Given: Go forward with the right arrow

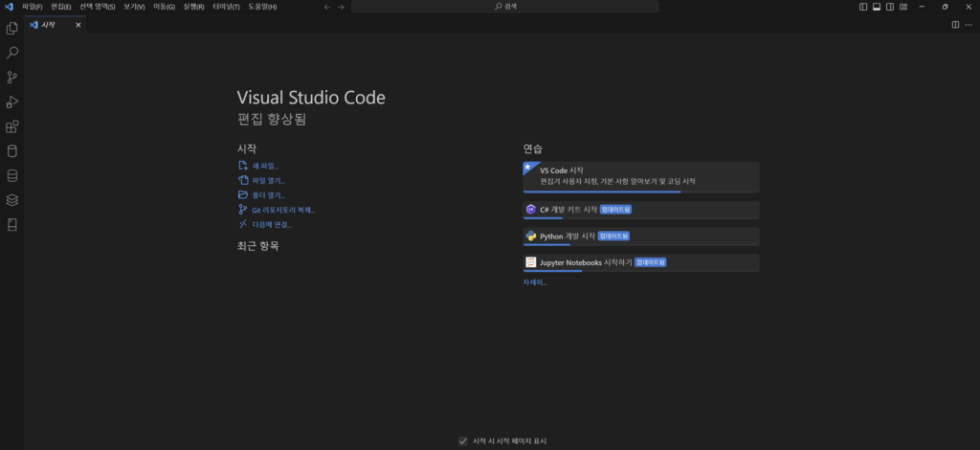Looking at the screenshot, I should [x=341, y=7].
